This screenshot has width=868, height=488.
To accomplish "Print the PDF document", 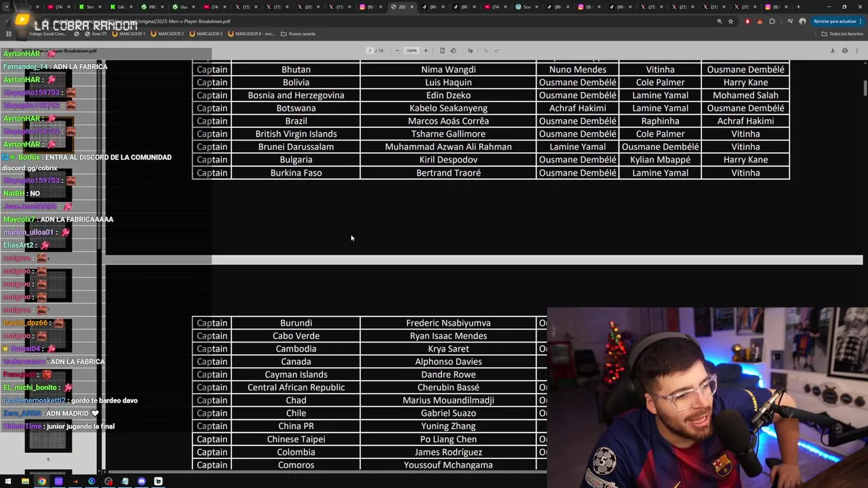I will pyautogui.click(x=844, y=51).
